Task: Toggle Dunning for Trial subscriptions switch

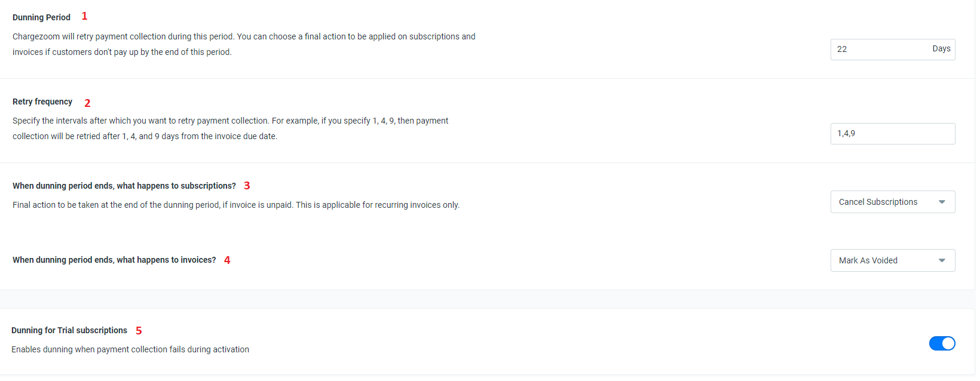Action: point(942,343)
